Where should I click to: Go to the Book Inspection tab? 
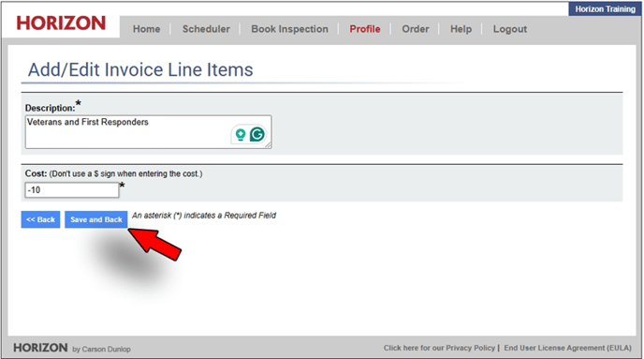289,29
